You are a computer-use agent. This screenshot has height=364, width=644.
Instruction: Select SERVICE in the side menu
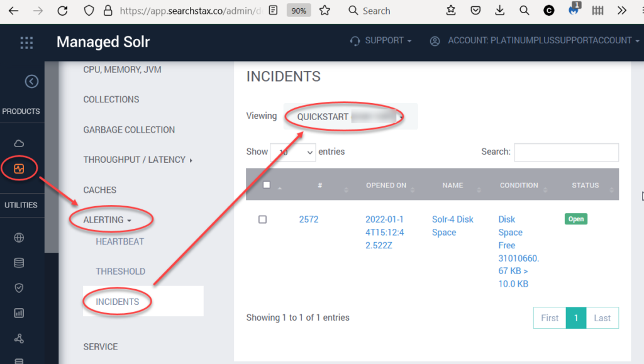[101, 347]
